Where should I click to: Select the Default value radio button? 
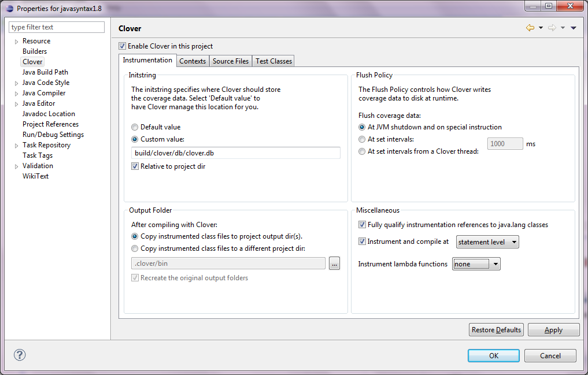(x=135, y=127)
